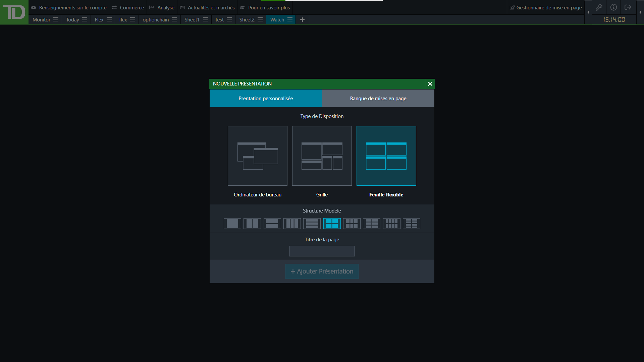Screen dimensions: 644x362
Task: Add a new tab with plus icon
Action: (x=302, y=19)
